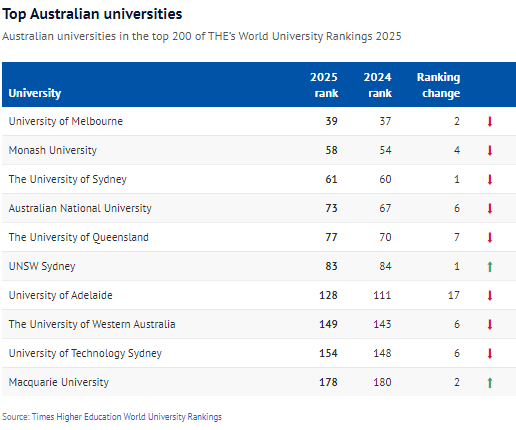Click ranking change value 7 for Queensland
The width and height of the screenshot is (516, 430).
pos(457,237)
